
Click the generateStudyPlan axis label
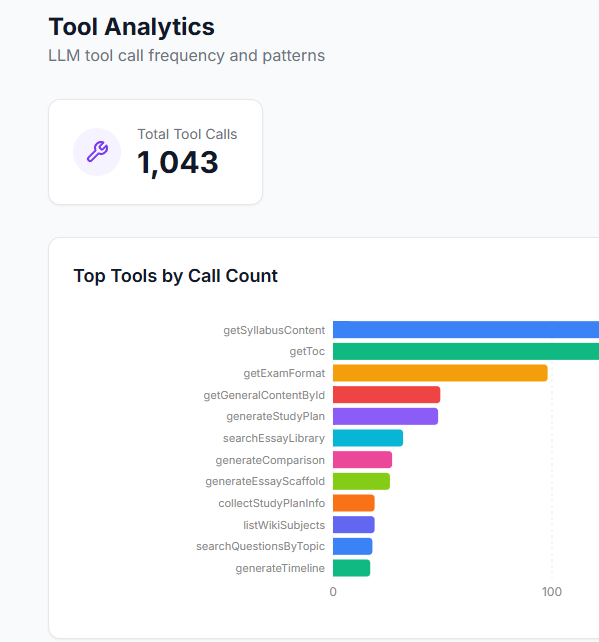pos(276,416)
